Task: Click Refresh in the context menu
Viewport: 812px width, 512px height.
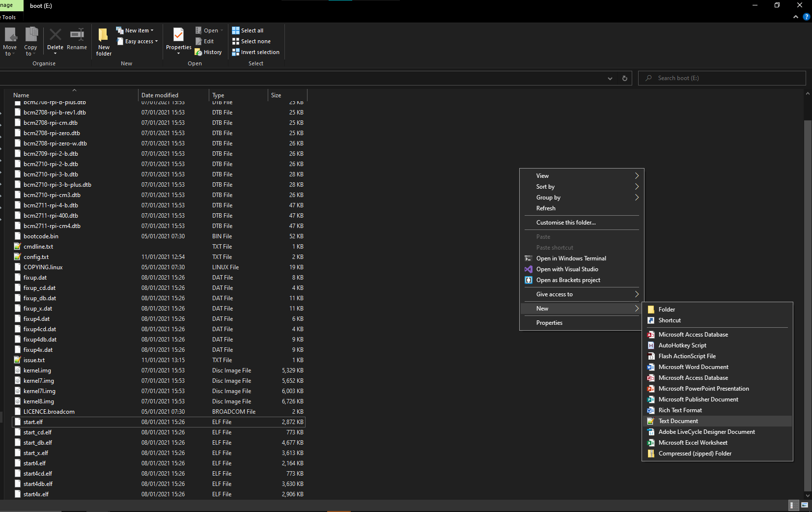Action: click(x=581, y=208)
